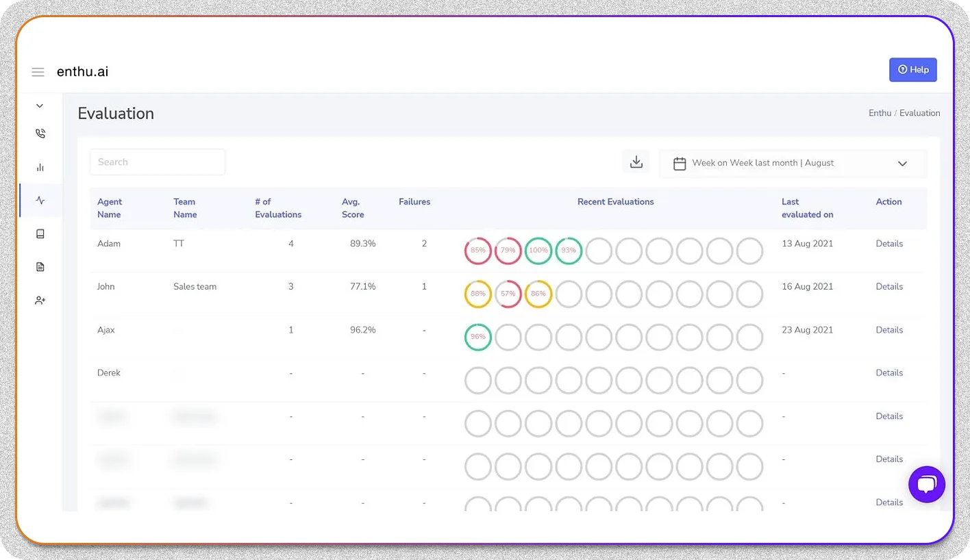The image size is (970, 560).
Task: Sort by Failures column header
Action: 414,202
